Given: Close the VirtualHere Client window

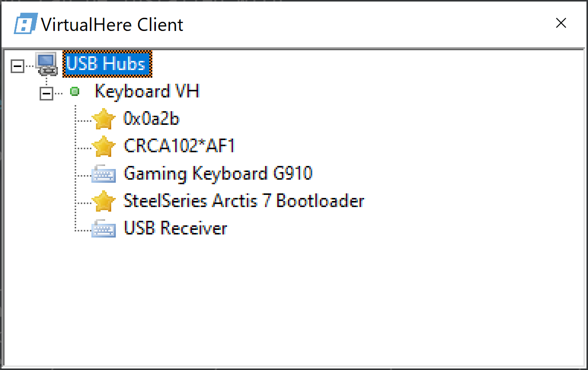Looking at the screenshot, I should tap(561, 23).
